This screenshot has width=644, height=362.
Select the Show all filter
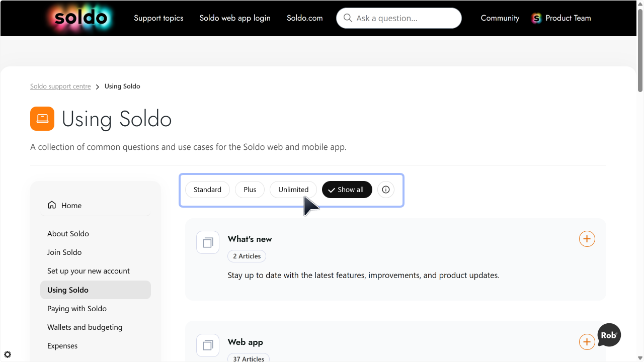(x=347, y=190)
